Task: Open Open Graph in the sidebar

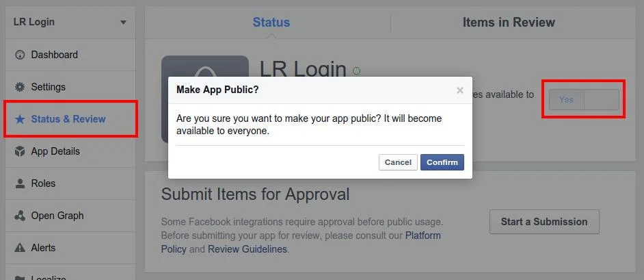Action: 70,216
